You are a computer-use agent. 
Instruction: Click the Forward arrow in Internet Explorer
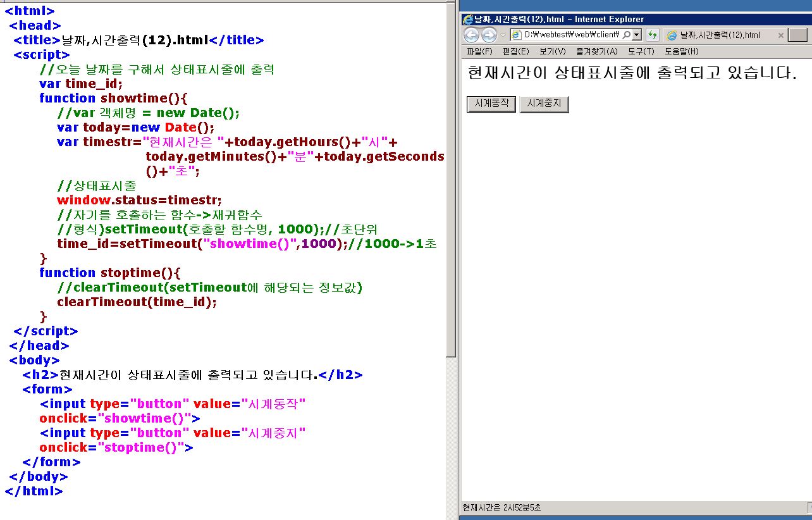pos(489,35)
